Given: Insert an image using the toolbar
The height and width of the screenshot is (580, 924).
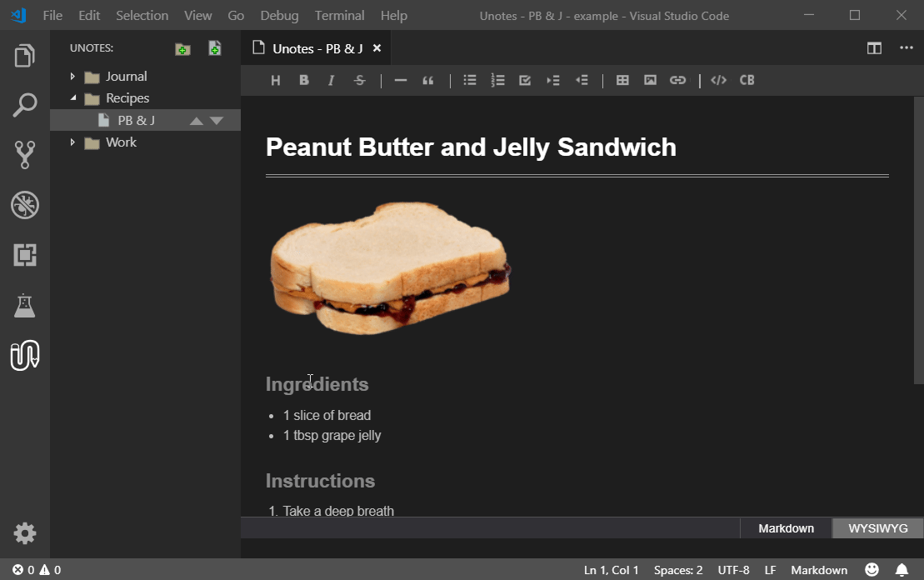Looking at the screenshot, I should (650, 80).
